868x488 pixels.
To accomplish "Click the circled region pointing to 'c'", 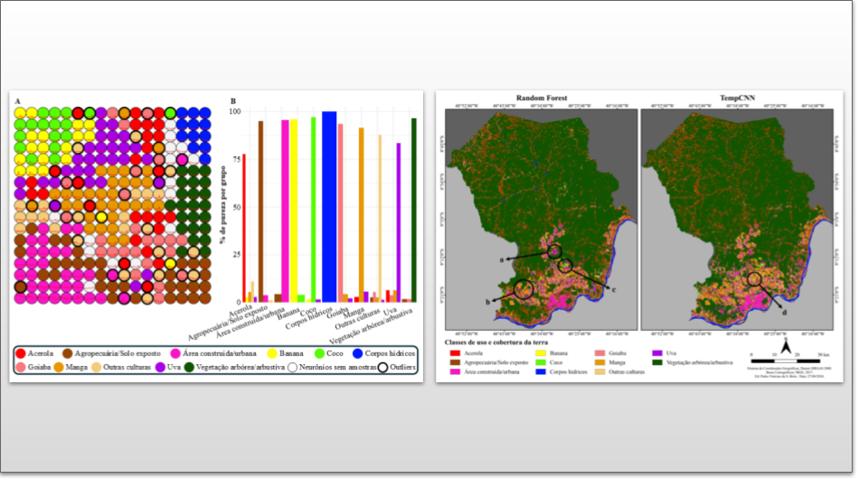I will click(x=566, y=266).
